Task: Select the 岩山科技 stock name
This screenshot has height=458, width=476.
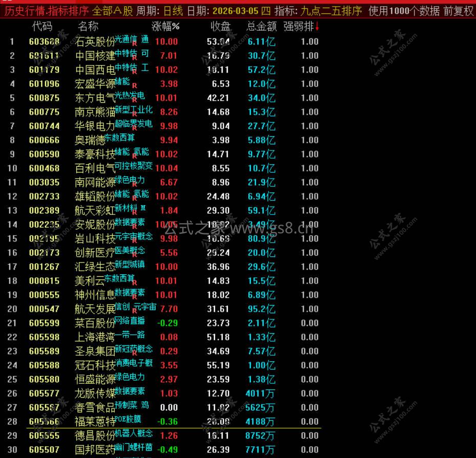Action: click(95, 238)
